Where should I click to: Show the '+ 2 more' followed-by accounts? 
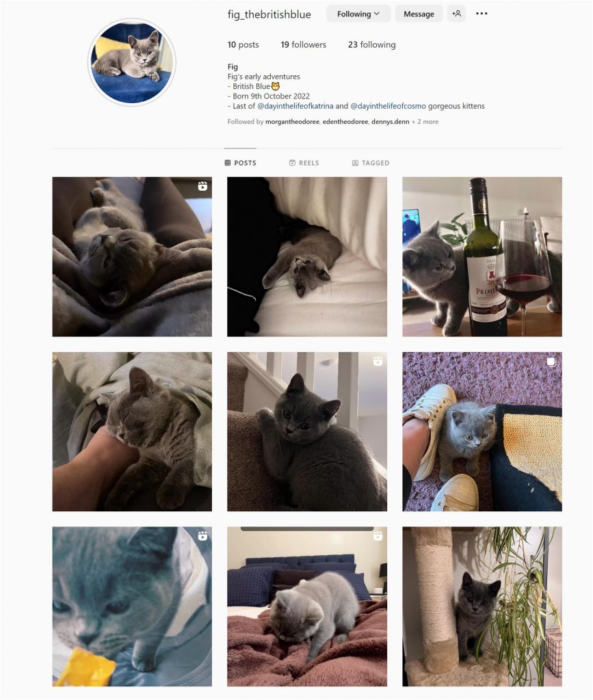[x=425, y=122]
